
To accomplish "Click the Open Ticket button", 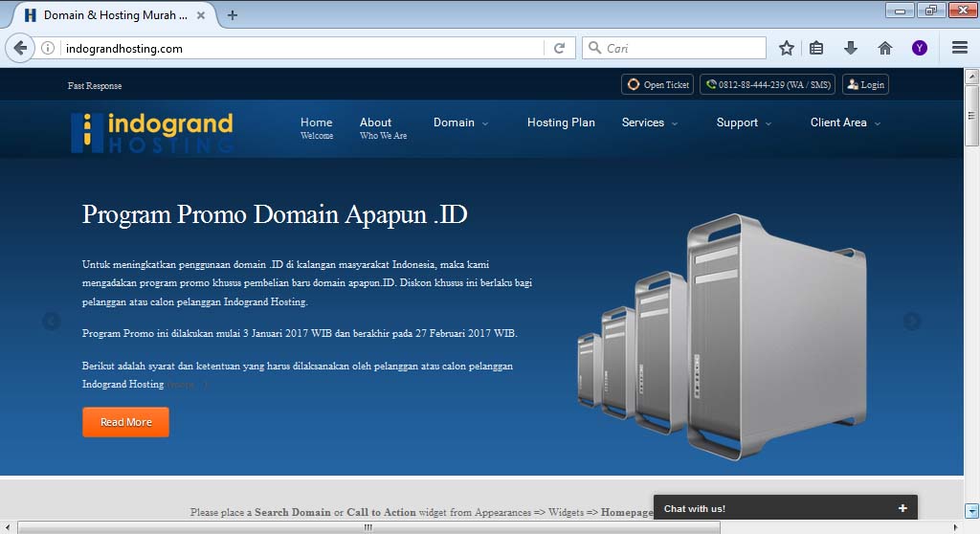I will click(x=657, y=85).
